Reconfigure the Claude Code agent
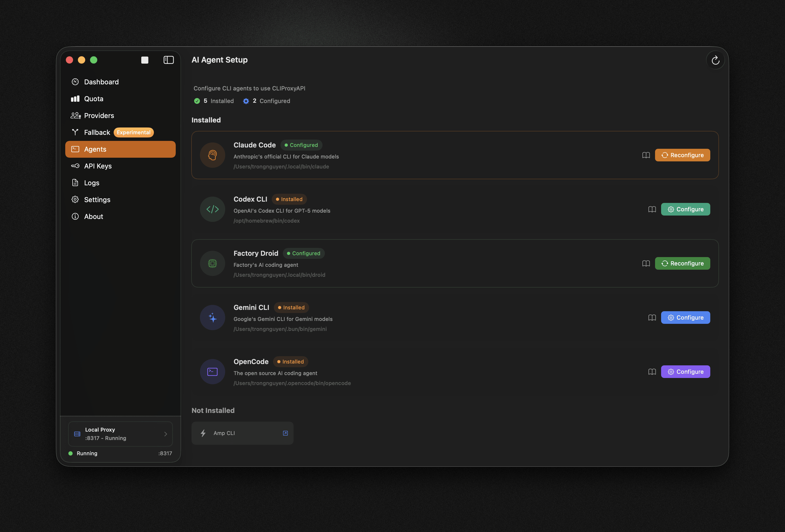Image resolution: width=785 pixels, height=532 pixels. [x=682, y=155]
